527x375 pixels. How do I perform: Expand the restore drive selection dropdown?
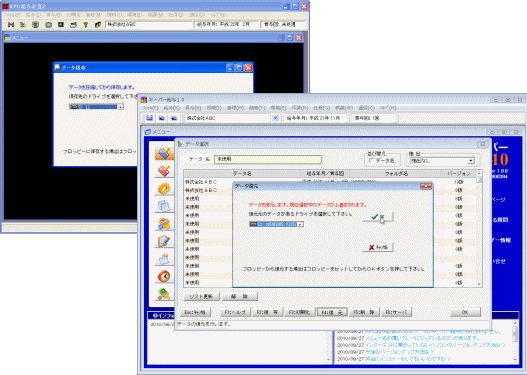click(x=300, y=224)
